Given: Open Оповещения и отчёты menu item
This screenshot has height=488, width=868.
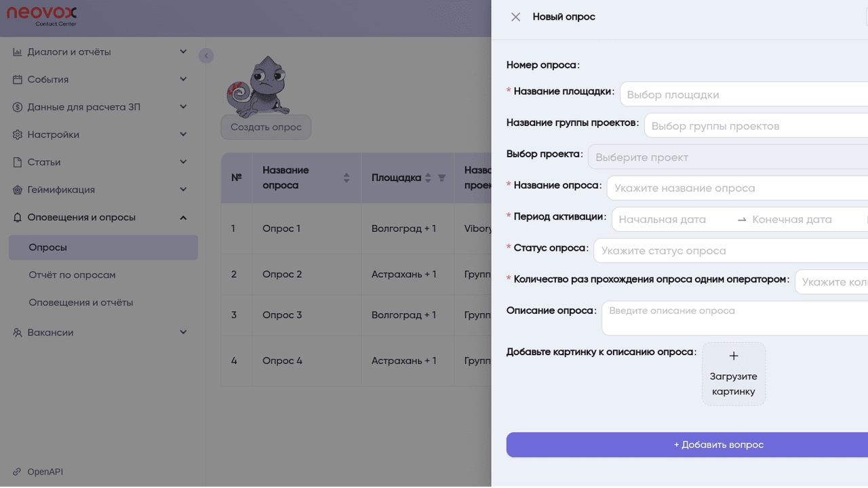Looking at the screenshot, I should click(x=81, y=302).
